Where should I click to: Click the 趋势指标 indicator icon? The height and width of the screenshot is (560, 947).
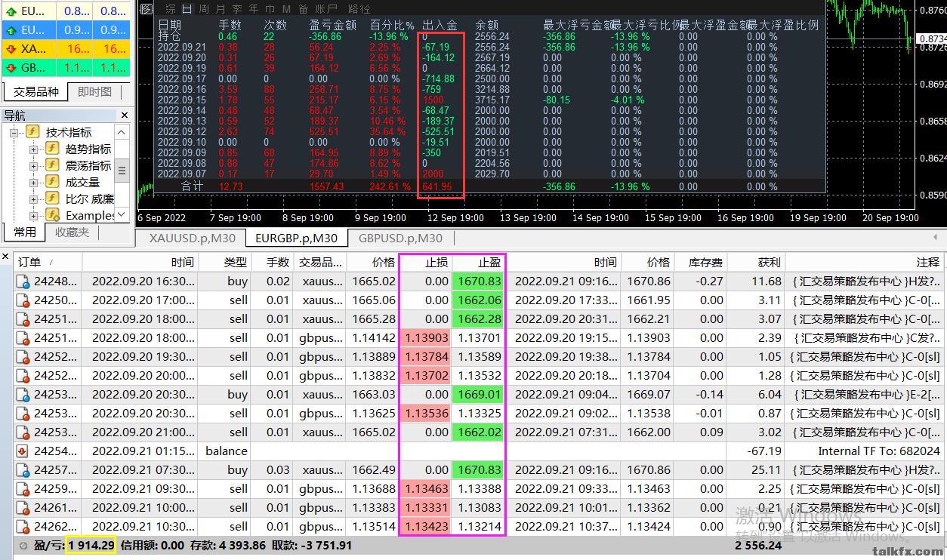pyautogui.click(x=52, y=149)
